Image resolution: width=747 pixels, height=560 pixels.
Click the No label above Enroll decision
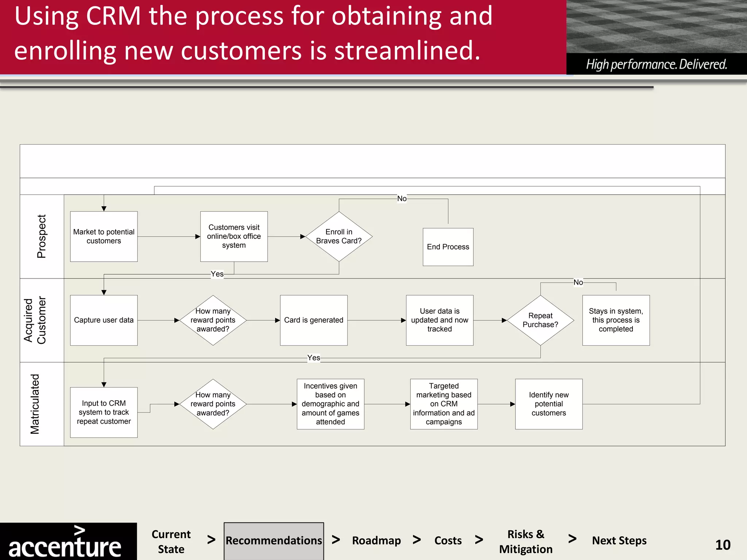click(402, 199)
